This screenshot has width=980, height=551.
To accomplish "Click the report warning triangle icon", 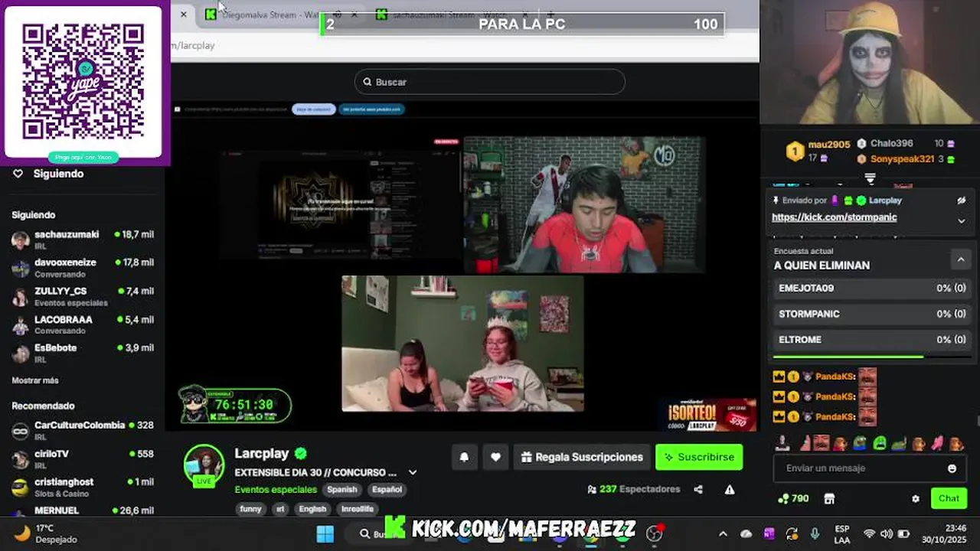I will click(730, 489).
